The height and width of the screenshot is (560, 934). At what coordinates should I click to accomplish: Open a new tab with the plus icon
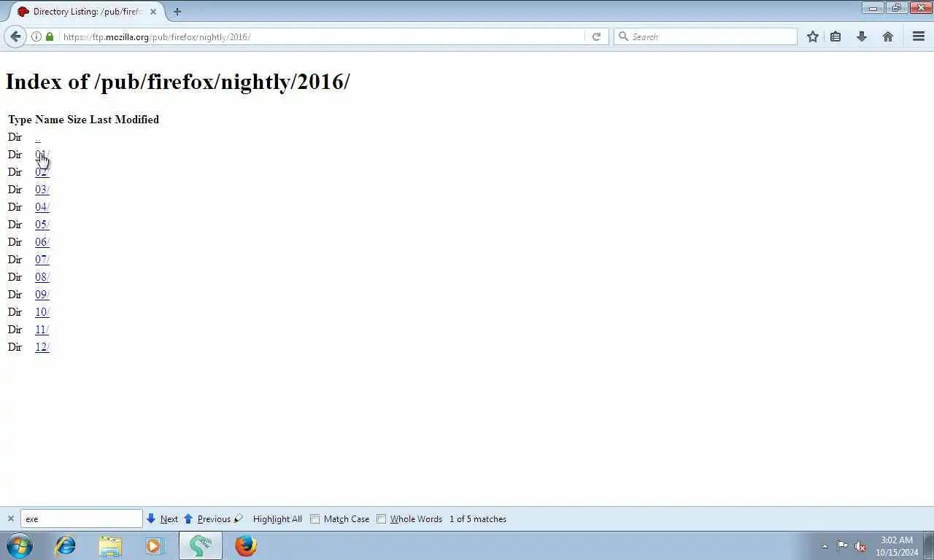(x=177, y=12)
